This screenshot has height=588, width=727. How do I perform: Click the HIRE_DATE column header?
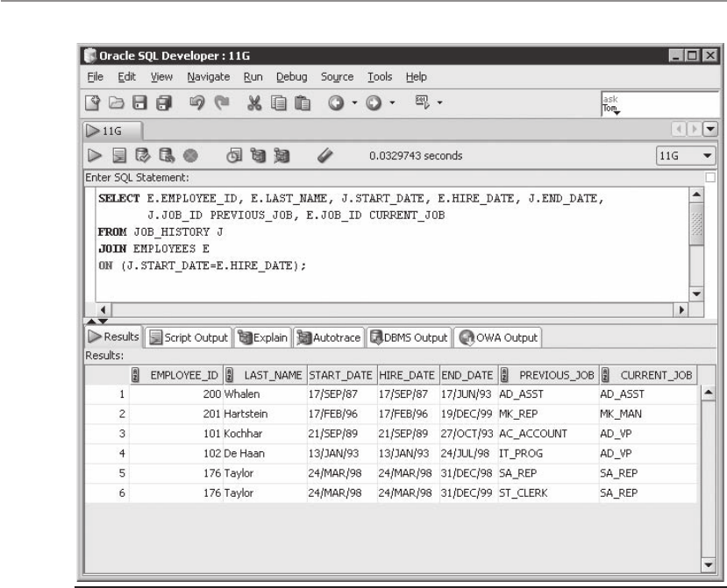408,375
